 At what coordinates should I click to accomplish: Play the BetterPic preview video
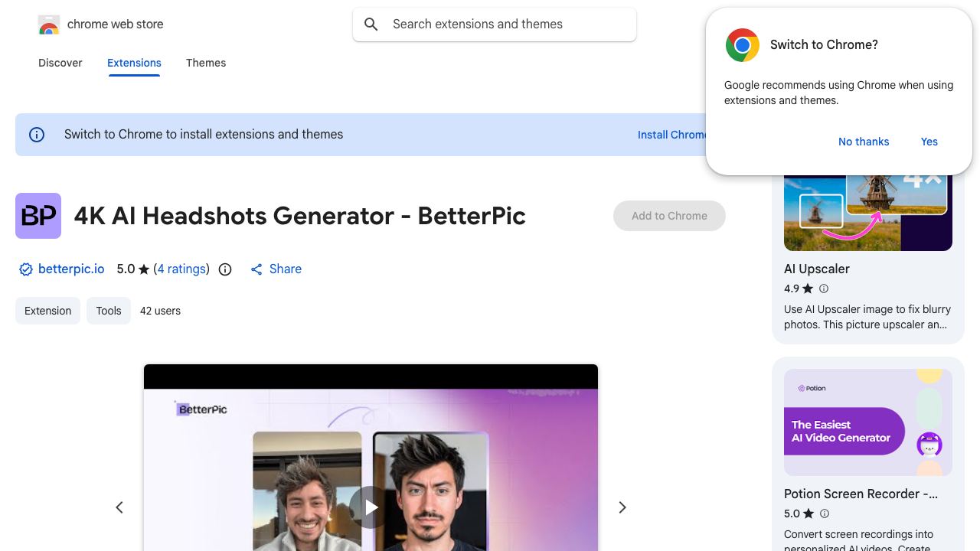pyautogui.click(x=371, y=507)
